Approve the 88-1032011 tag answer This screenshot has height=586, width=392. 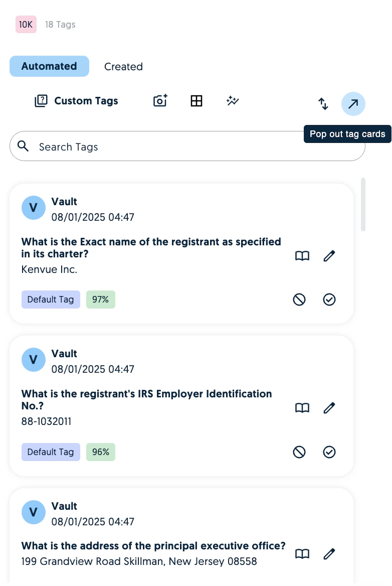[329, 452]
